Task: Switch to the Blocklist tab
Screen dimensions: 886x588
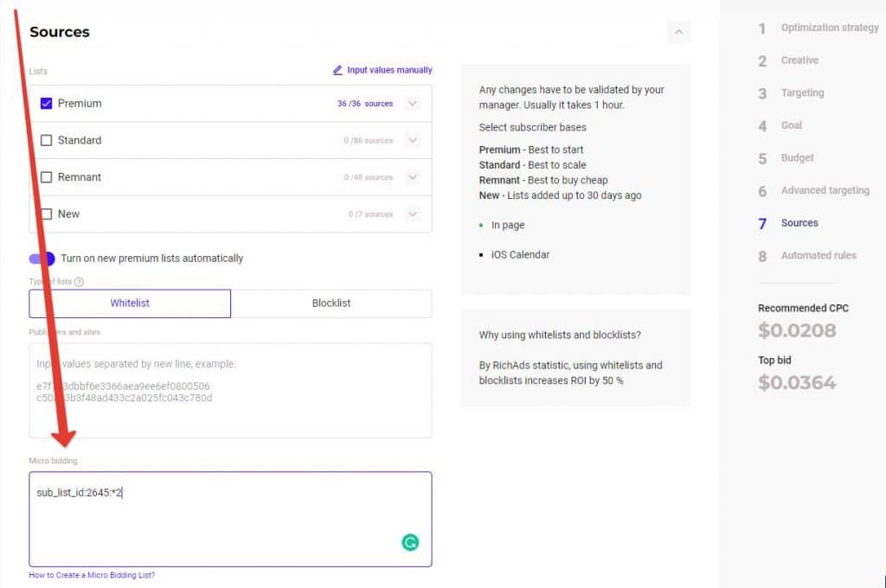Action: (331, 304)
